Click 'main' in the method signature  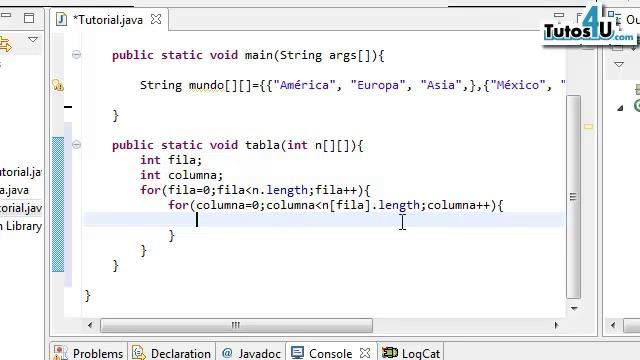click(259, 55)
